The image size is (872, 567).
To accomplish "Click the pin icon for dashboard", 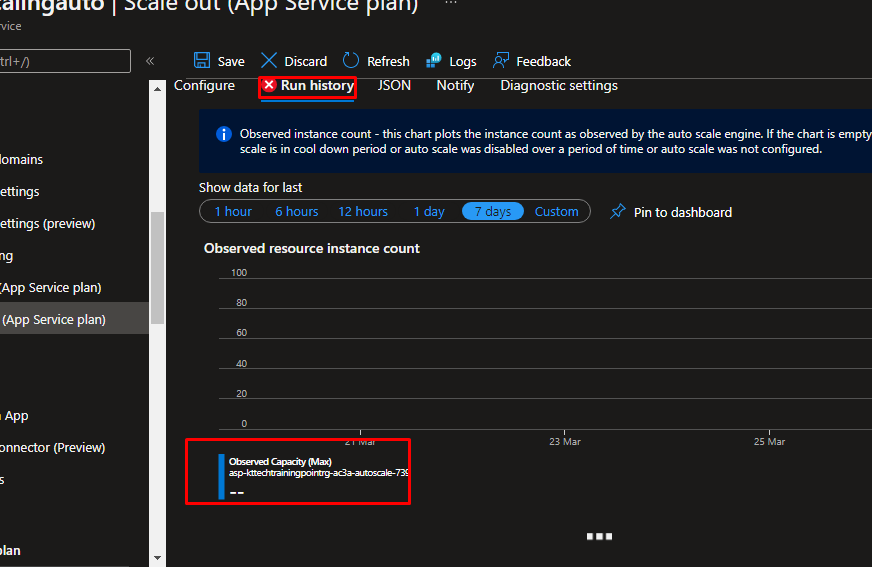I will click(618, 212).
